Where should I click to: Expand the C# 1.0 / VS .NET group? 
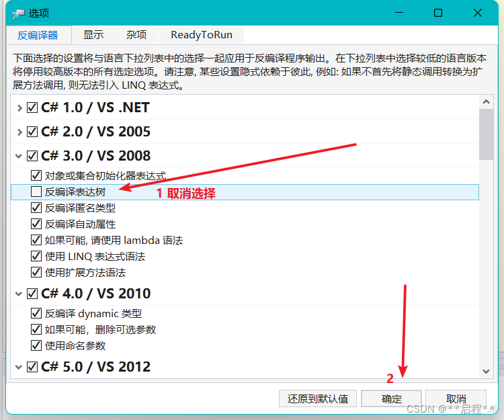pyautogui.click(x=19, y=108)
